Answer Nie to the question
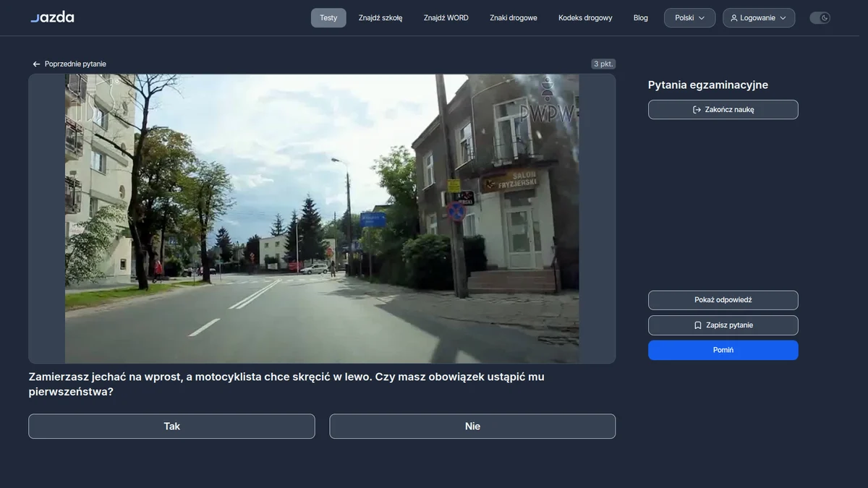This screenshot has width=868, height=488. click(472, 427)
